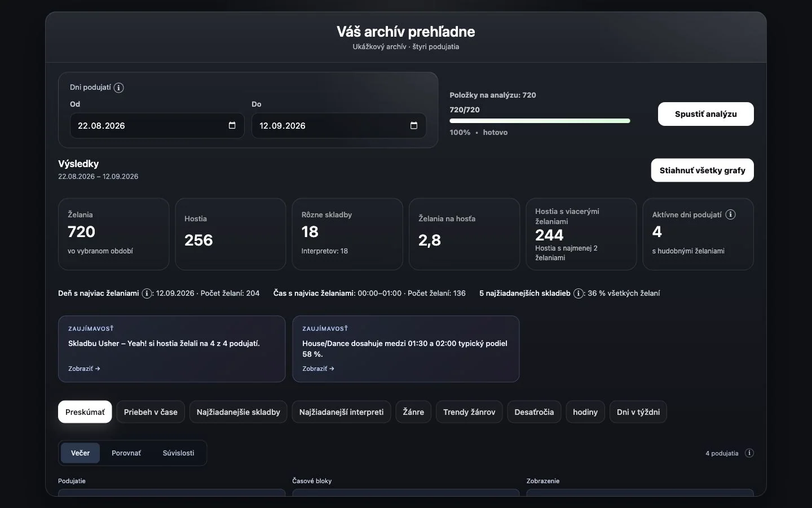Screen dimensions: 812x508
Task: Click 36 % všetkých želaní text
Action: [624, 294]
